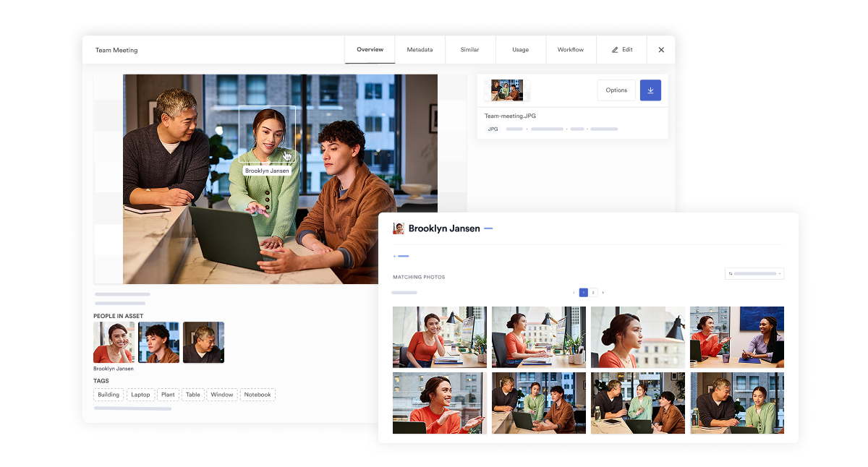The image size is (868, 467).
Task: Select the Usage tab
Action: pyautogui.click(x=520, y=50)
